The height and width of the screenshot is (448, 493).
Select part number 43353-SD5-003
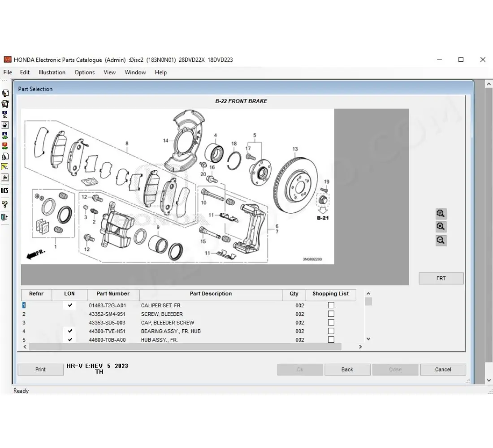(x=107, y=323)
